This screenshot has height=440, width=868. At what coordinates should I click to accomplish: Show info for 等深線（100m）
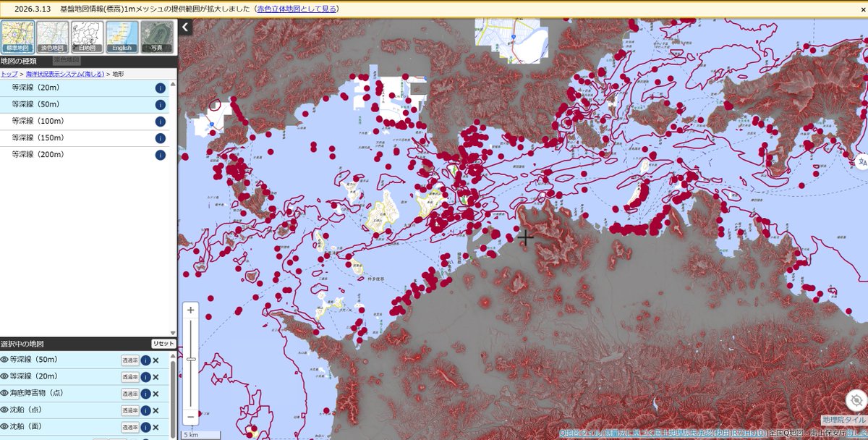point(161,122)
